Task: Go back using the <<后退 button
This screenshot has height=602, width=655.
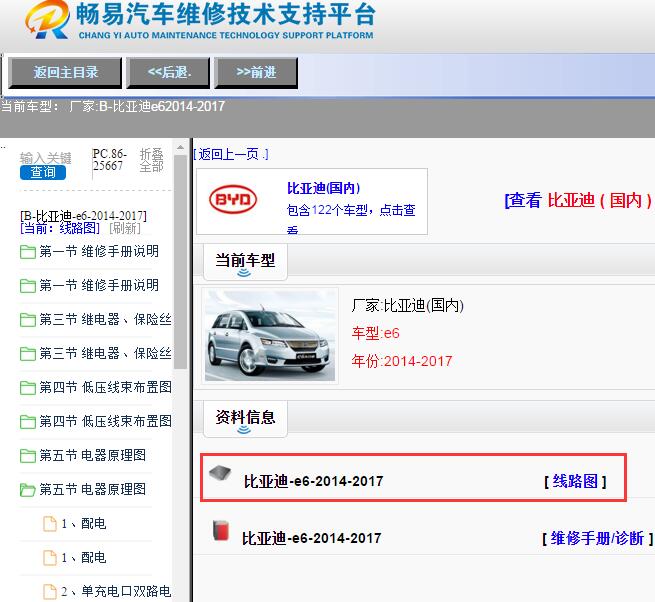Action: tap(168, 73)
